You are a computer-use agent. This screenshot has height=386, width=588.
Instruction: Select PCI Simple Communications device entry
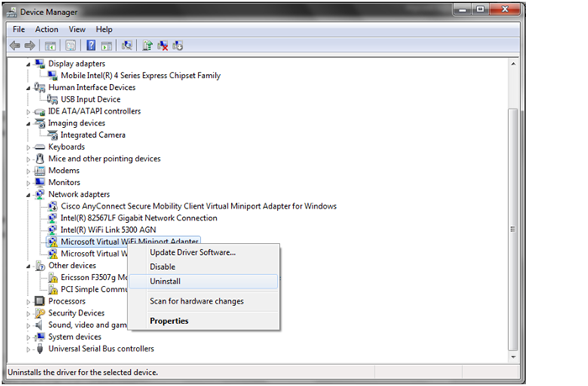tap(94, 289)
